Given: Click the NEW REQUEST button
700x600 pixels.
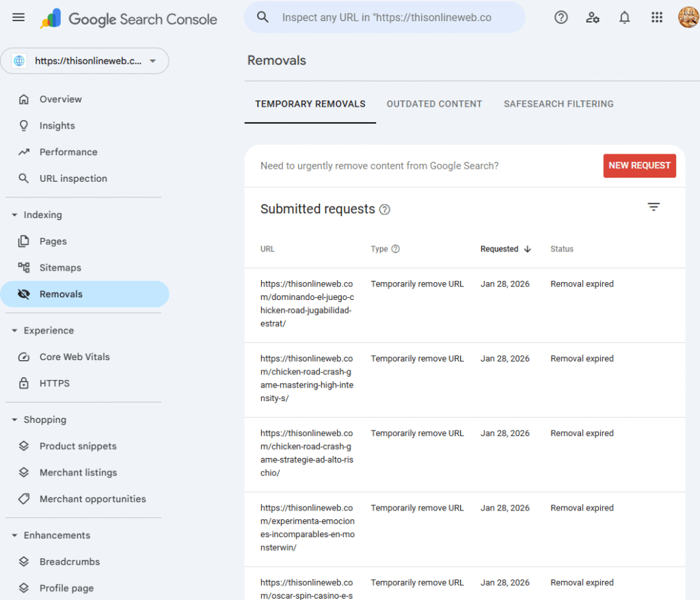Looking at the screenshot, I should 639,165.
